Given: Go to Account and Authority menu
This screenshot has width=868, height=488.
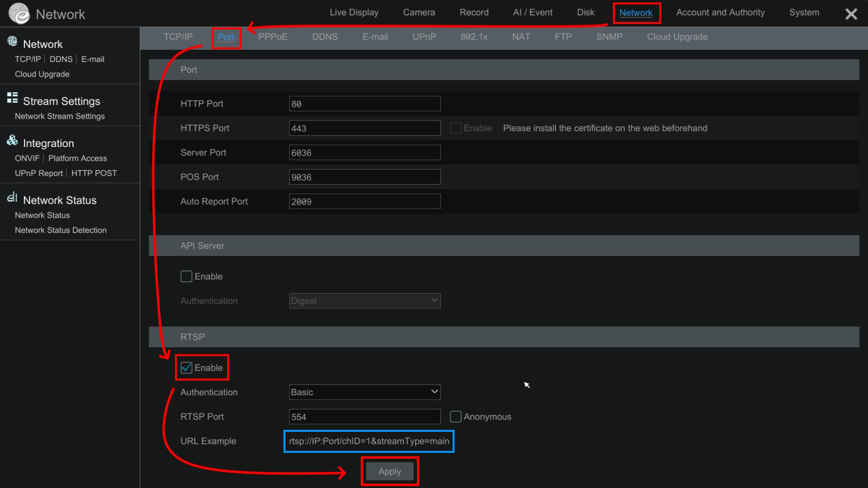Looking at the screenshot, I should pos(720,13).
